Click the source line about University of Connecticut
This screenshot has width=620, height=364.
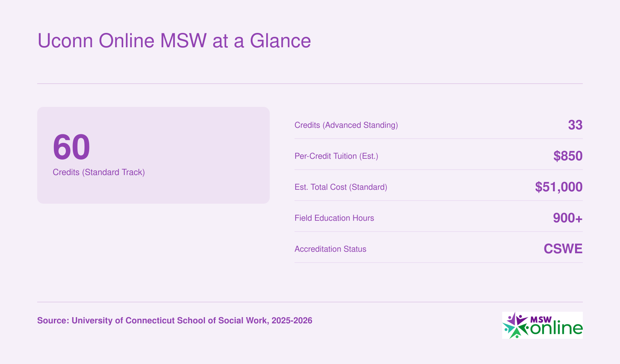175,321
